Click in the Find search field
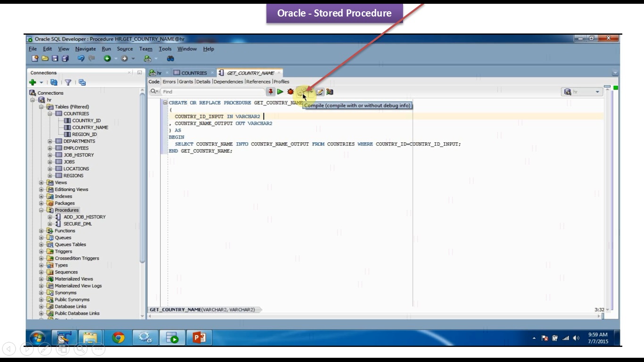Viewport: 644px width, 362px height. click(212, 91)
